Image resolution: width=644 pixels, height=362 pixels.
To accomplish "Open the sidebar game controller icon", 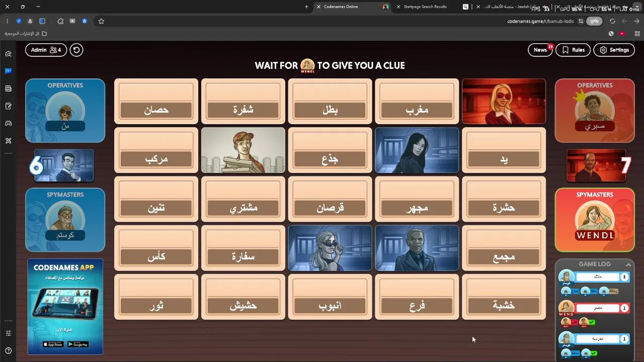I will pos(8,123).
